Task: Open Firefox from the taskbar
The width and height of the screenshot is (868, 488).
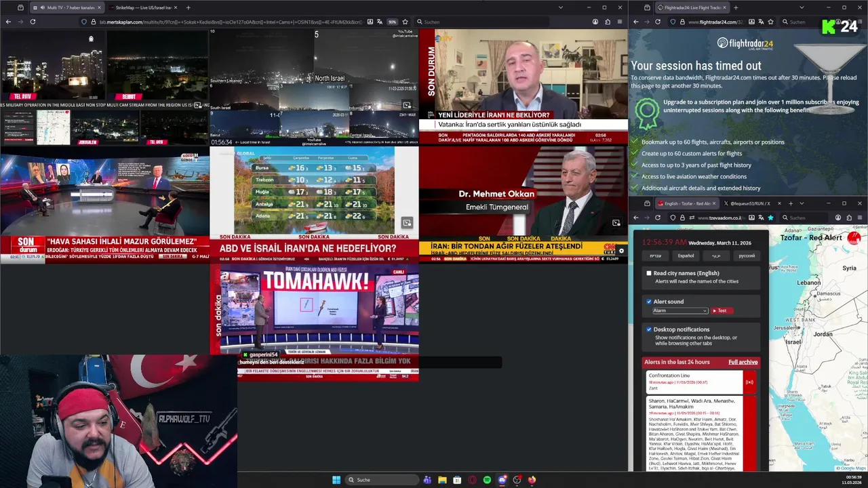Action: 532,480
